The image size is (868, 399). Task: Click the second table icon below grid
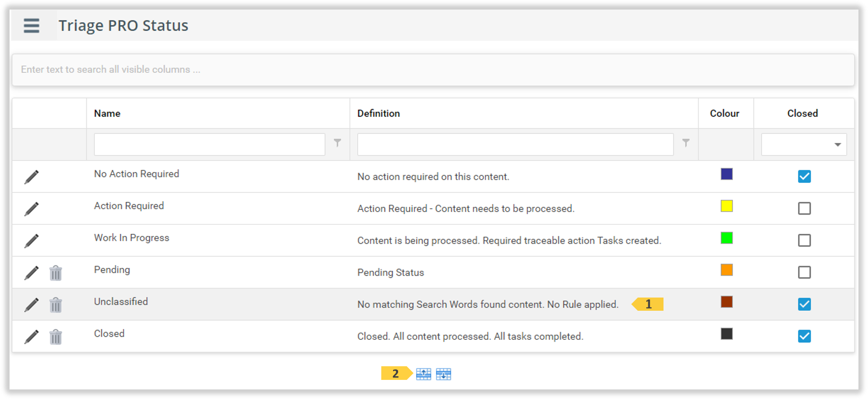pos(444,374)
